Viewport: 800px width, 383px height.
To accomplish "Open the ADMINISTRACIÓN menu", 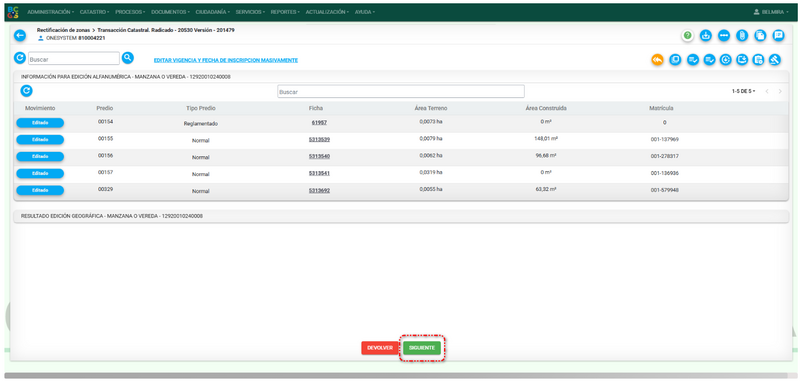I will click(51, 12).
